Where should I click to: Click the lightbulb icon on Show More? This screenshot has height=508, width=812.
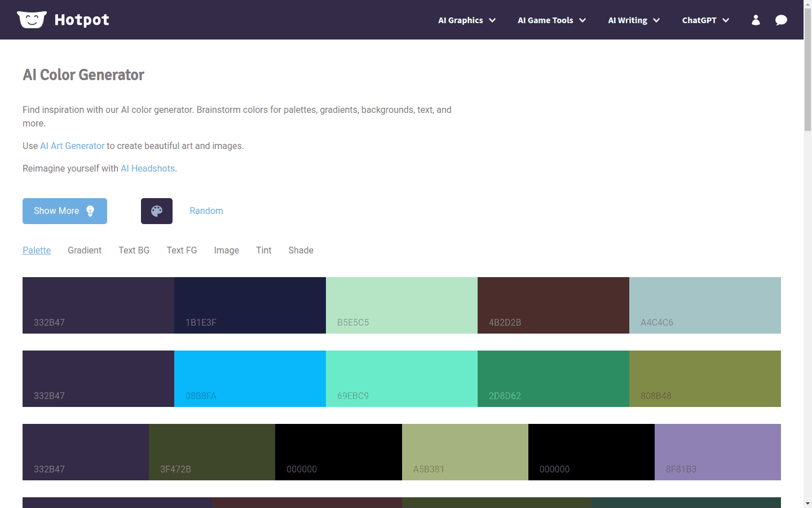coord(90,211)
